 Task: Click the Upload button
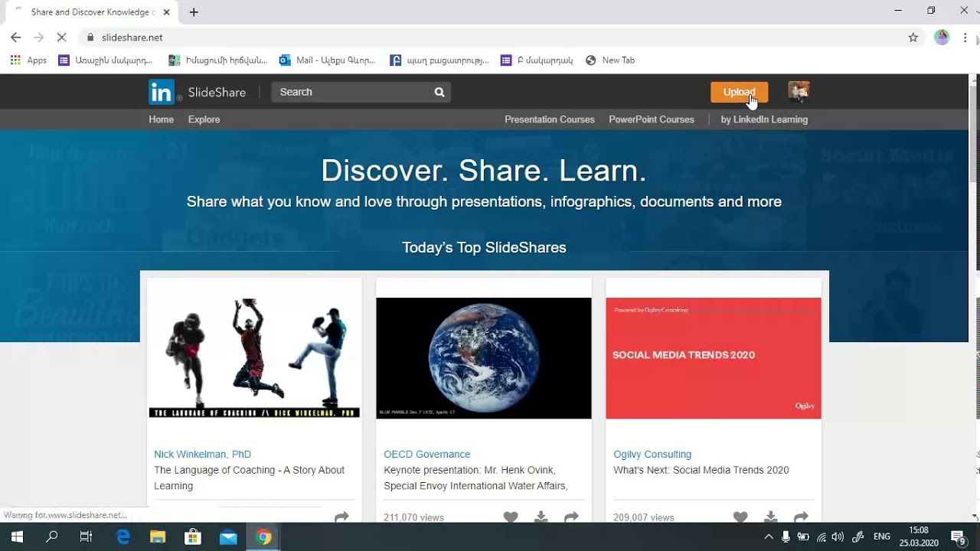click(x=739, y=92)
